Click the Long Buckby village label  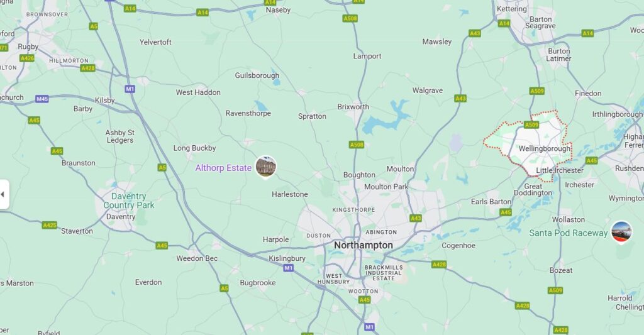click(194, 148)
